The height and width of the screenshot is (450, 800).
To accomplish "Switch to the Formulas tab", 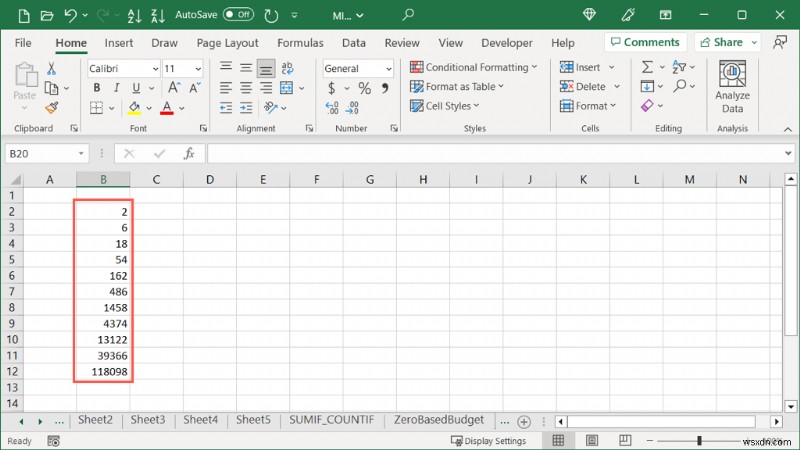I will (x=300, y=43).
